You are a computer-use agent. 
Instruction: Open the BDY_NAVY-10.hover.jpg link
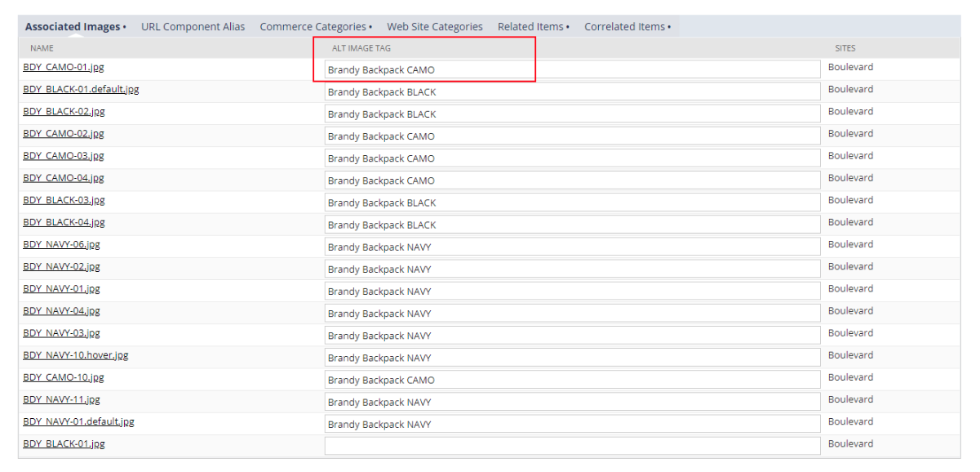pos(75,355)
